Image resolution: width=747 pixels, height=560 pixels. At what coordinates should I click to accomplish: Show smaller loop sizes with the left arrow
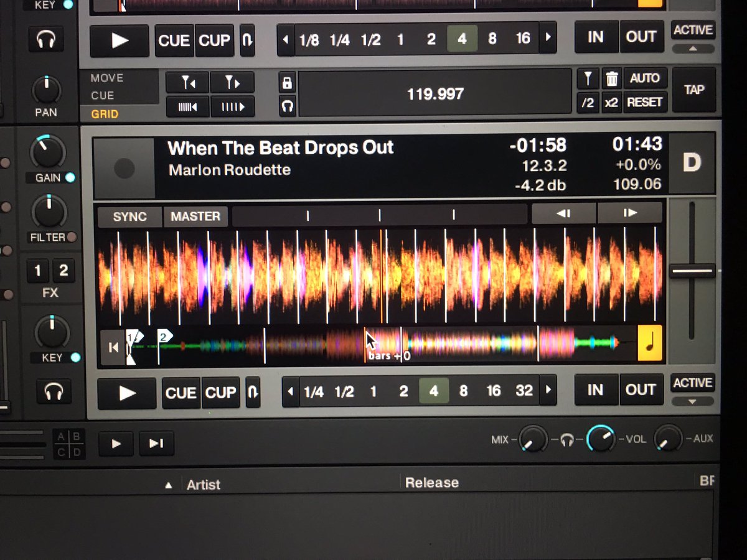pyautogui.click(x=291, y=391)
